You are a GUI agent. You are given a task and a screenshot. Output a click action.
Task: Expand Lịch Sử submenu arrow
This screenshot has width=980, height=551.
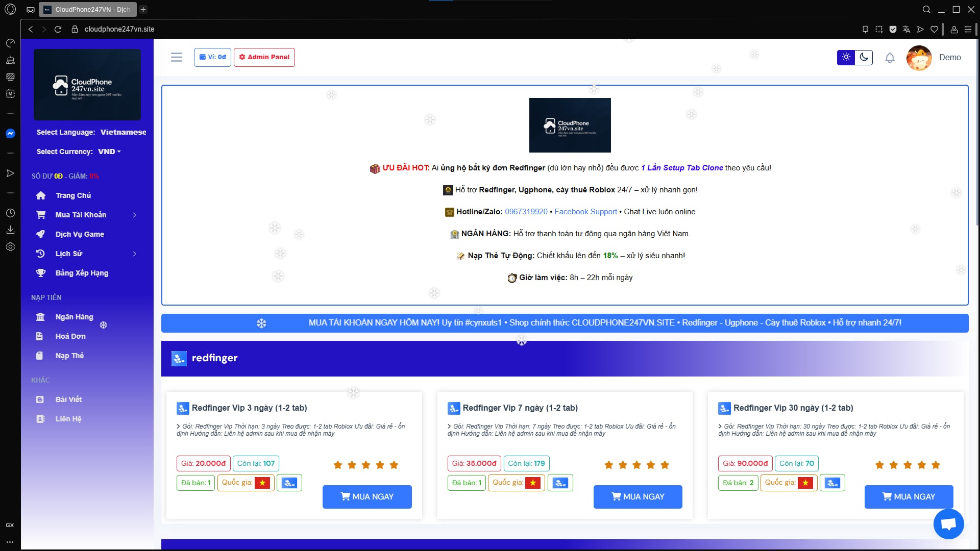135,254
